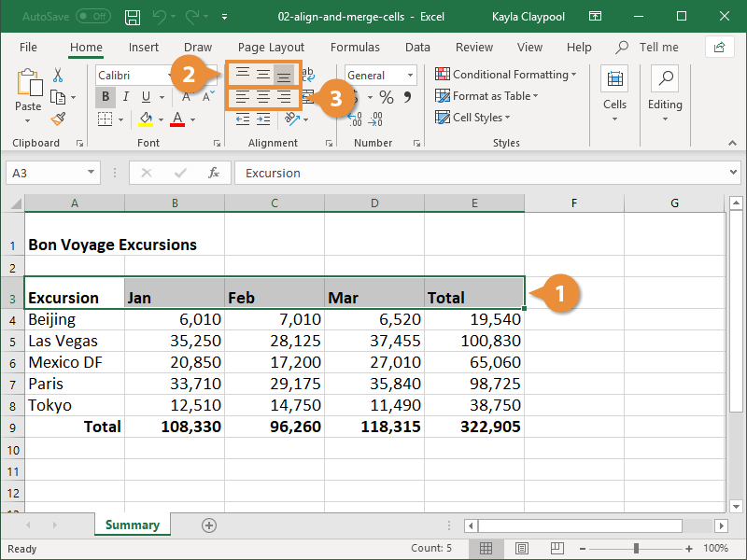This screenshot has width=747, height=560.
Task: Select the Summary sheet tab
Action: 132,525
